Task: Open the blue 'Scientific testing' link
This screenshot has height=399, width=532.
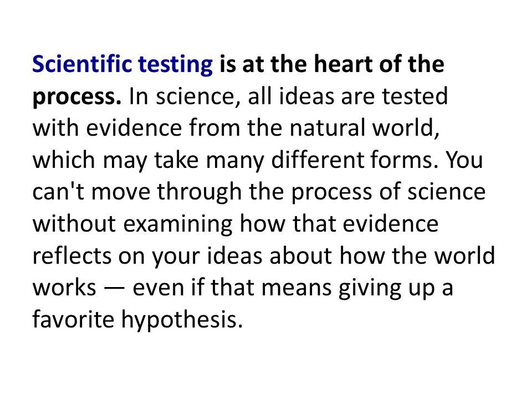Action: [122, 65]
